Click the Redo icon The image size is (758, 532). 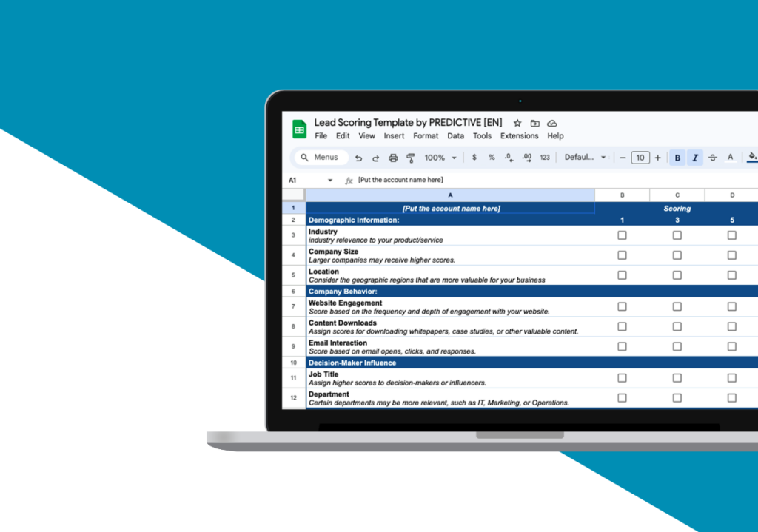pyautogui.click(x=376, y=157)
